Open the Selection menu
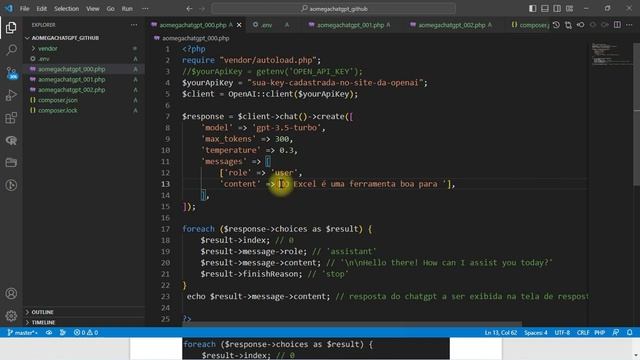 [x=67, y=9]
